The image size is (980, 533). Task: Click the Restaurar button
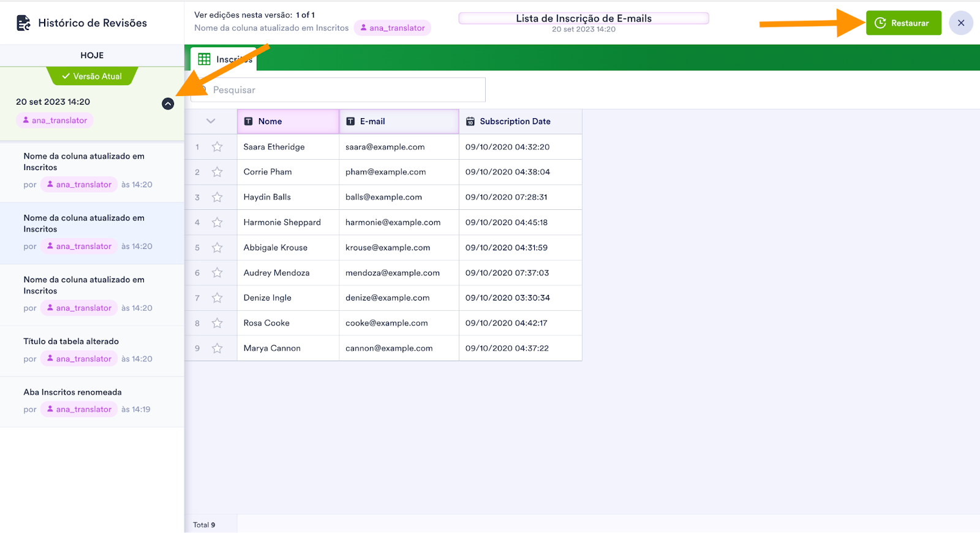[x=903, y=23]
